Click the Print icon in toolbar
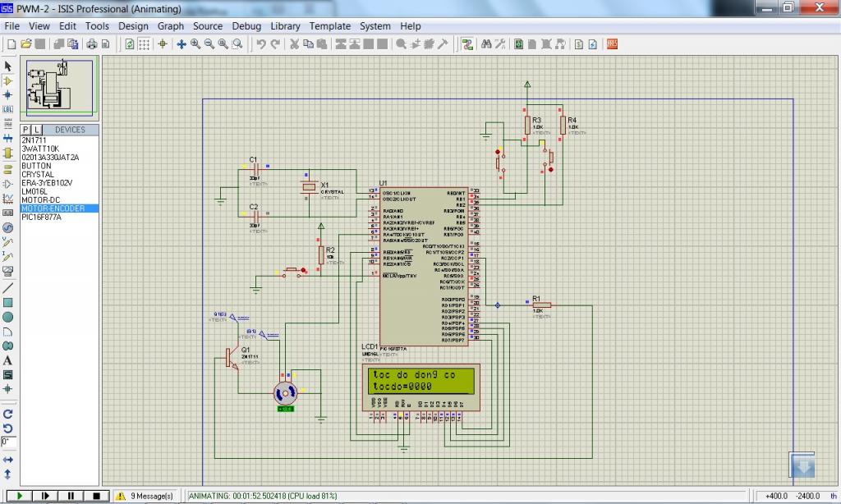This screenshot has width=841, height=504. tap(92, 44)
